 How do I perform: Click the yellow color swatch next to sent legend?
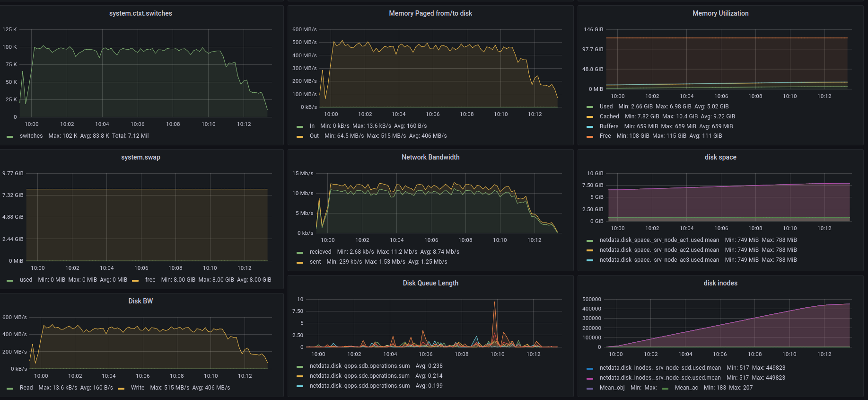point(300,262)
